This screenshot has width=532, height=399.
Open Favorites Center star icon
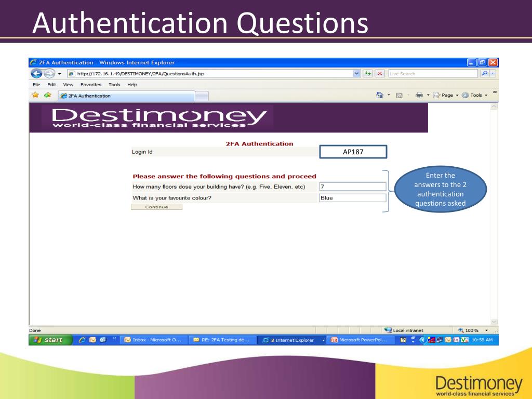coord(35,95)
